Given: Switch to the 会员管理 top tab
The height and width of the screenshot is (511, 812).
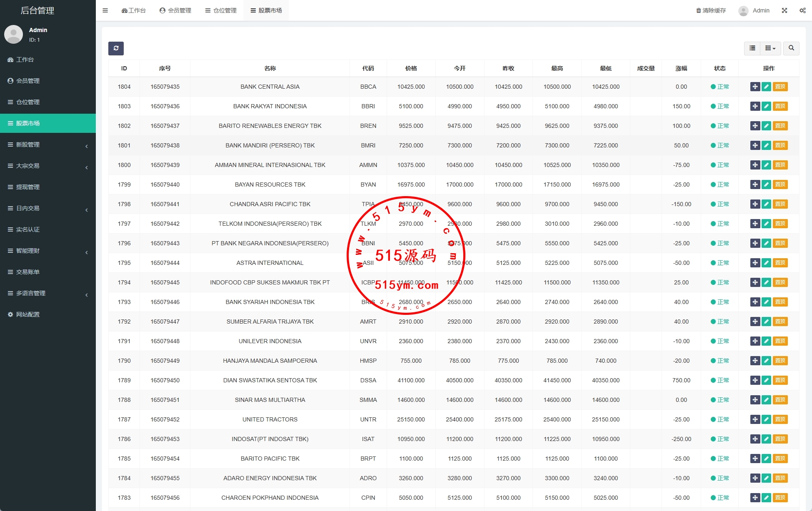Looking at the screenshot, I should click(x=175, y=10).
